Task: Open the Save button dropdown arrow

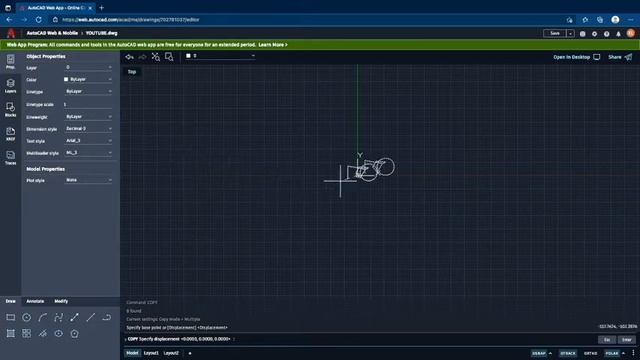Action: tap(571, 33)
